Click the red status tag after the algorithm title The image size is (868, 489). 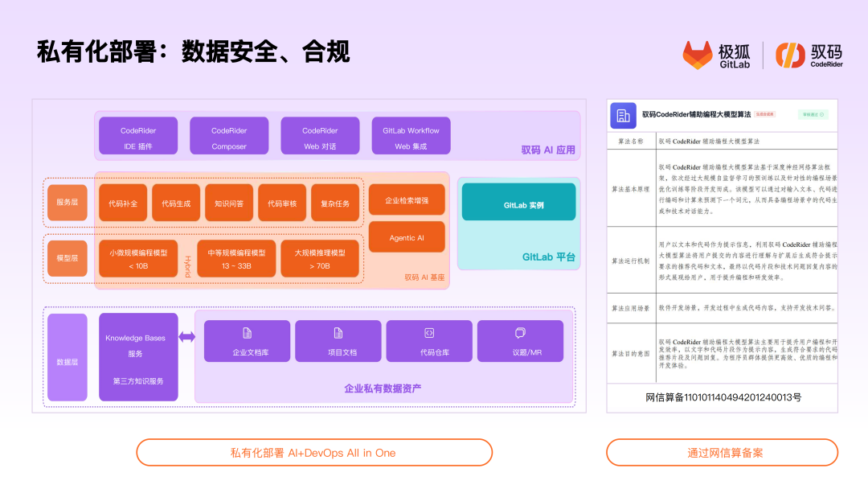(765, 115)
